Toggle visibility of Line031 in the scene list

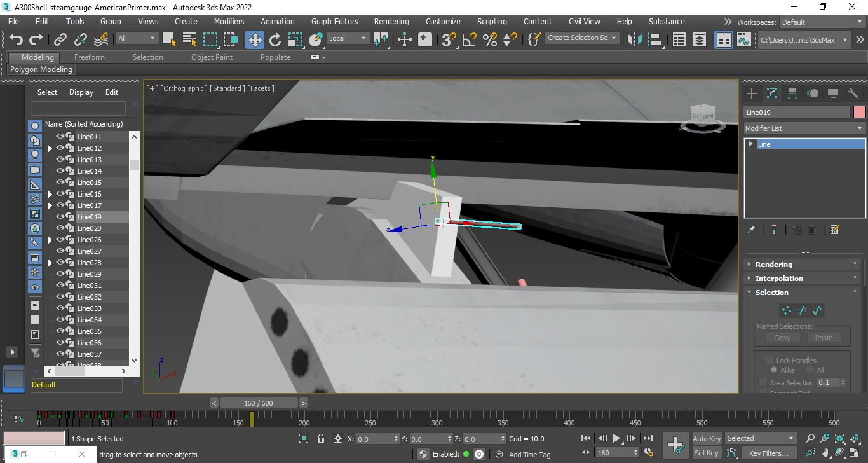[x=60, y=286]
